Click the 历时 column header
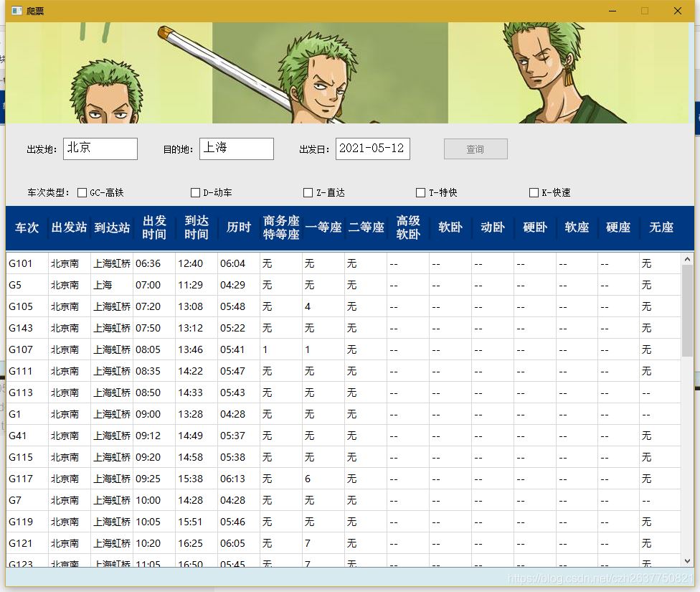This screenshot has width=700, height=592. click(237, 228)
